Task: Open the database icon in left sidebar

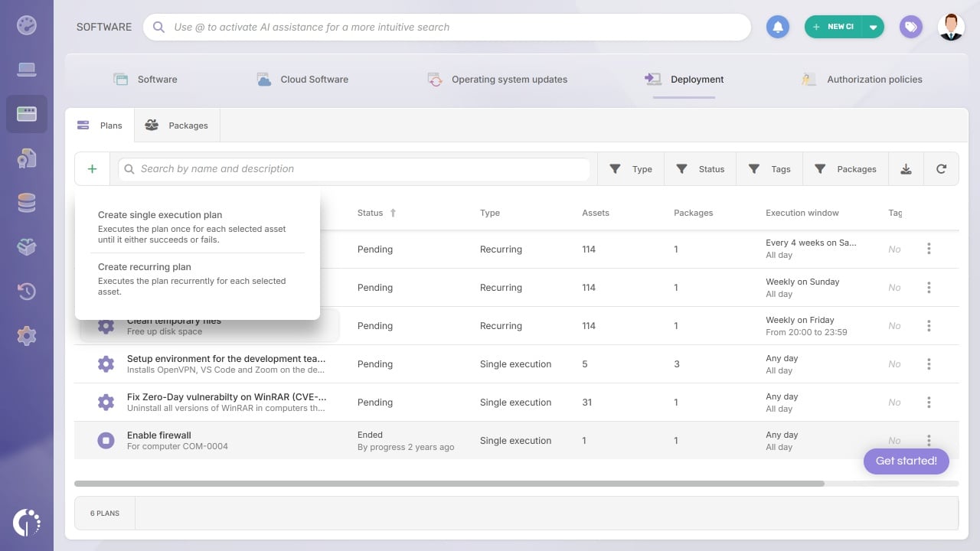Action: pyautogui.click(x=27, y=203)
